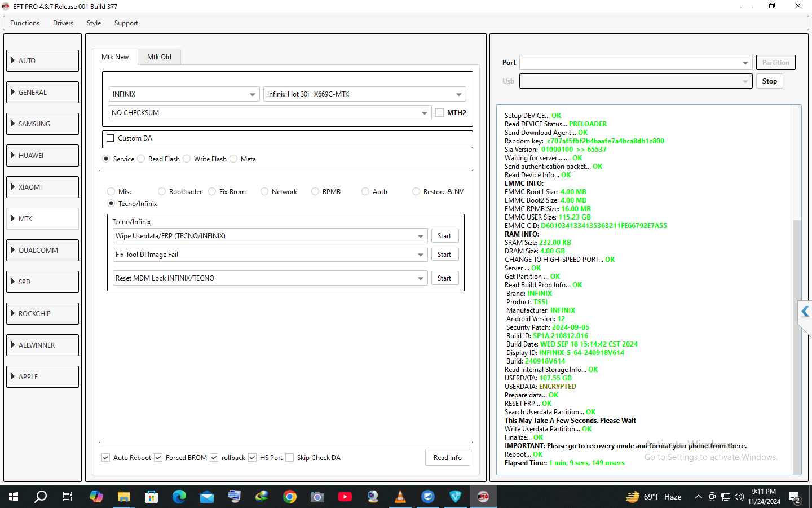Open notification center icon
Viewport: 812px width, 508px height.
click(x=795, y=498)
